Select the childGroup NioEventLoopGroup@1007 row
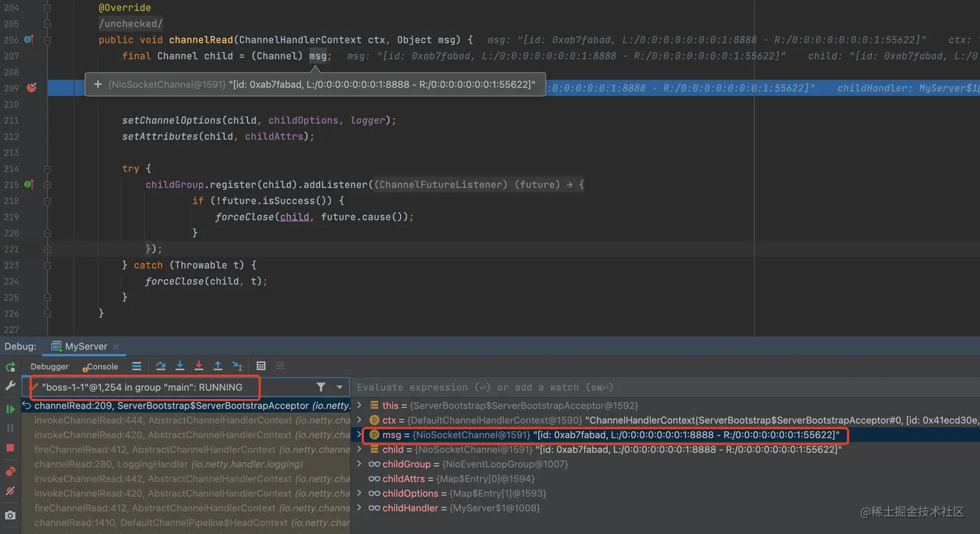Viewport: 980px width, 534px height. 666,464
